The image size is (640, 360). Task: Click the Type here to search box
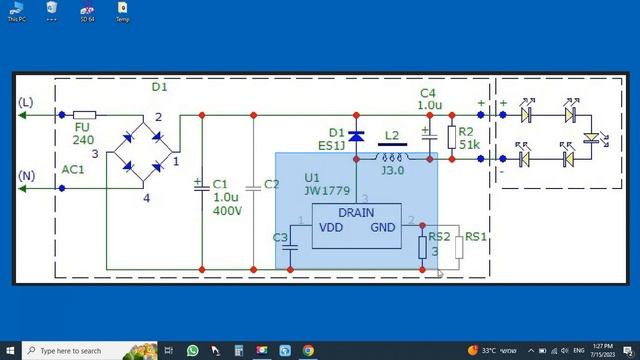coord(89,351)
